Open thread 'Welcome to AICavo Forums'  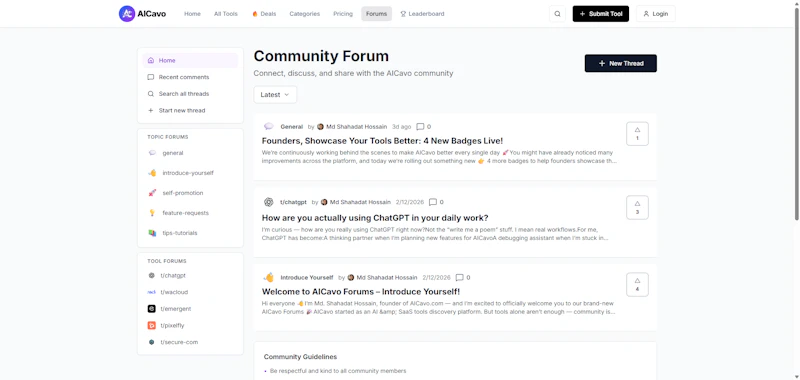pos(361,292)
